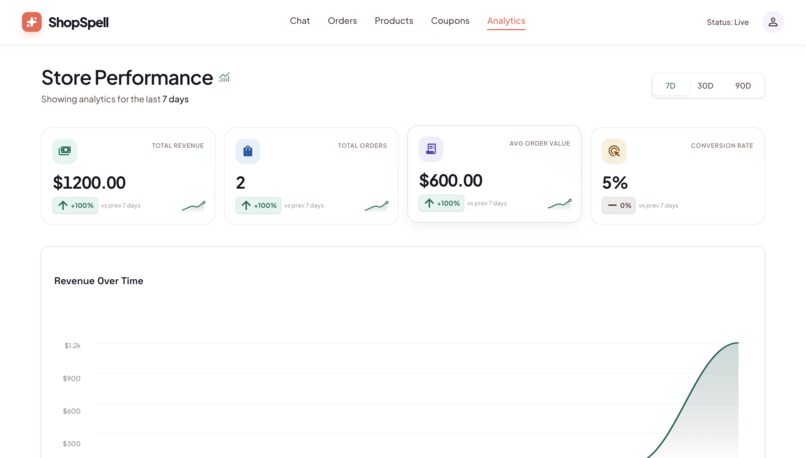Click the 5% conversion rate value
This screenshot has width=806, height=458.
point(615,182)
